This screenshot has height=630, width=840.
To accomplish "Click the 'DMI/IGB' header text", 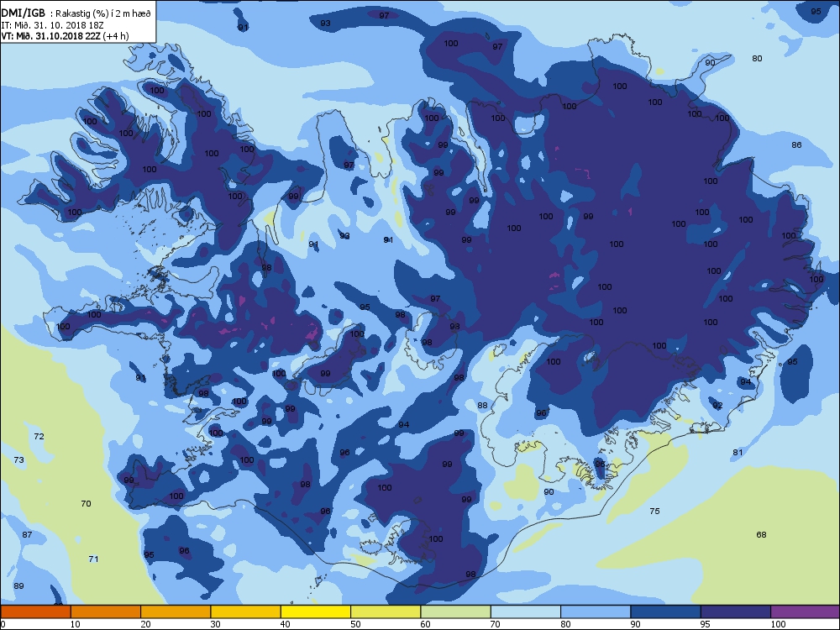I will pos(23,13).
